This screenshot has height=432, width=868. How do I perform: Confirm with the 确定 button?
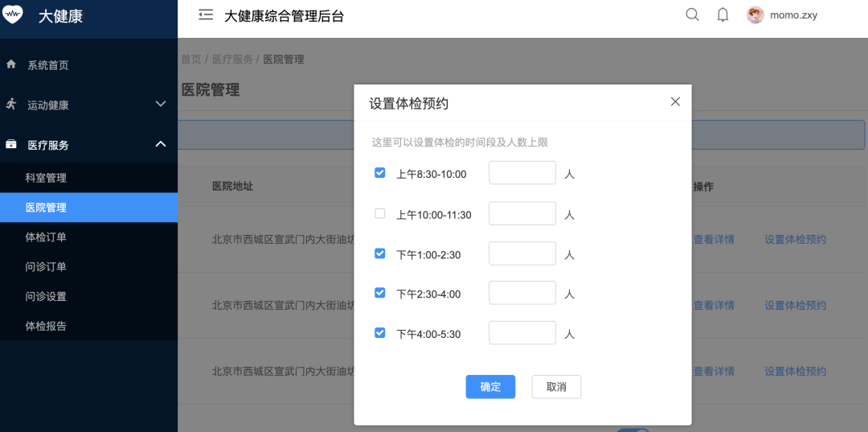[490, 387]
